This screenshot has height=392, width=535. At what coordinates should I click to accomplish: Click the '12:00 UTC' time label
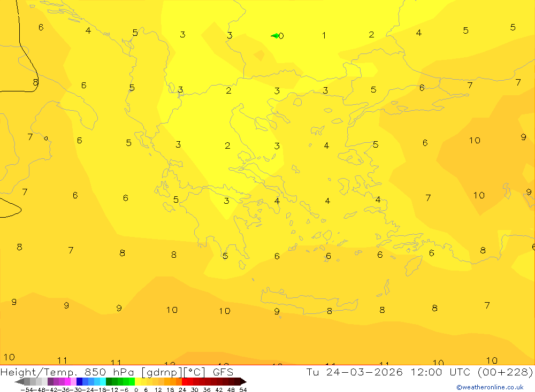coord(440,372)
